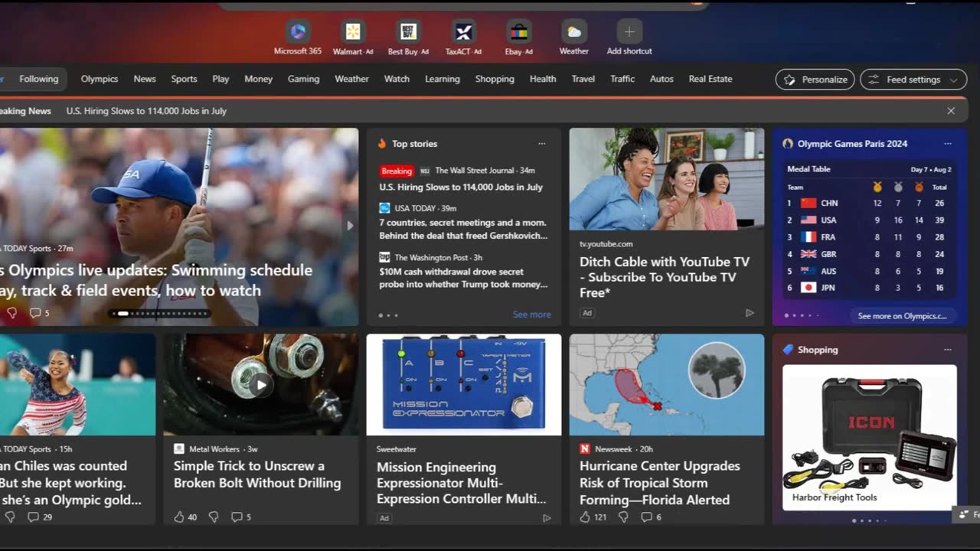This screenshot has width=980, height=551.
Task: Open USA TODAY Gershkovich deal story
Action: click(x=463, y=229)
